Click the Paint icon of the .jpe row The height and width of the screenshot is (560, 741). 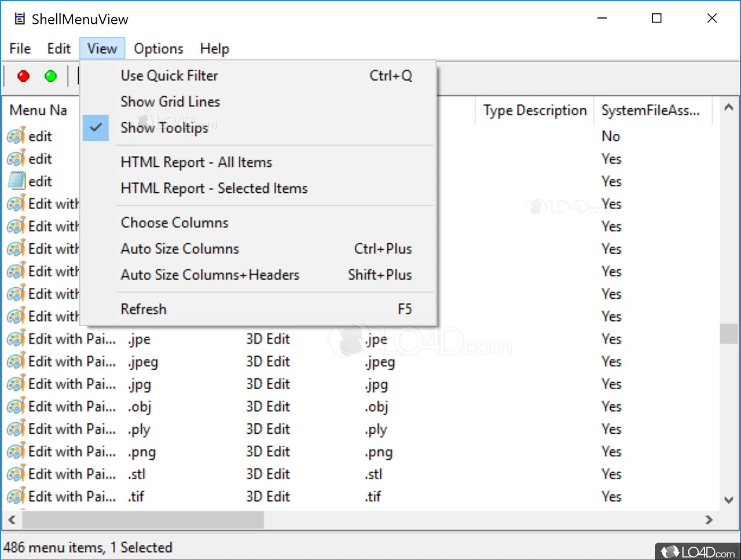pyautogui.click(x=16, y=339)
